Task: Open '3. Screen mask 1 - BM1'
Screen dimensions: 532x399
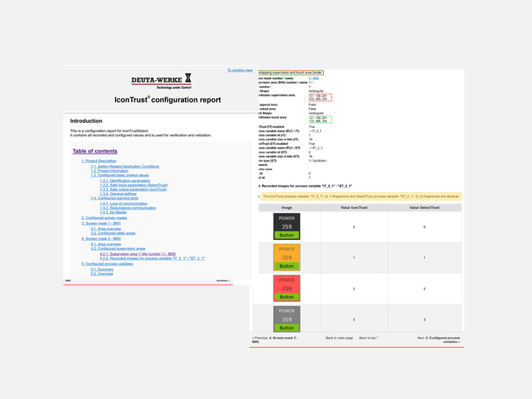Action: (x=101, y=223)
